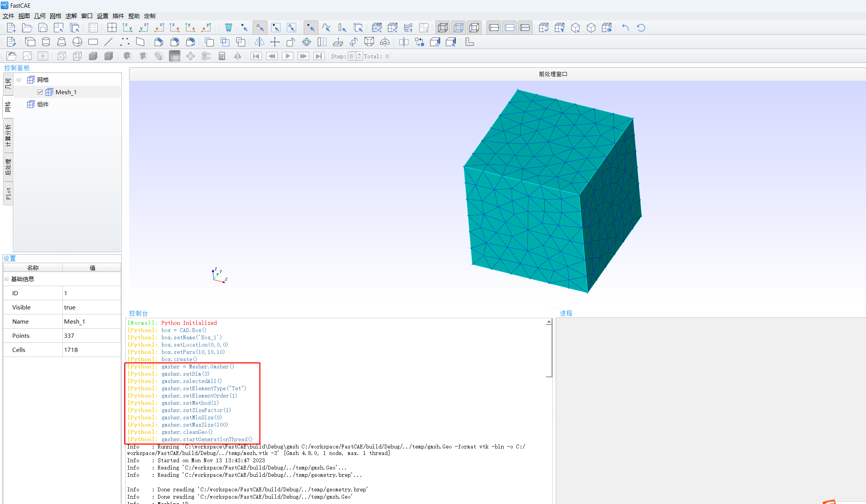Decrease the Step spinner value

coord(359,58)
